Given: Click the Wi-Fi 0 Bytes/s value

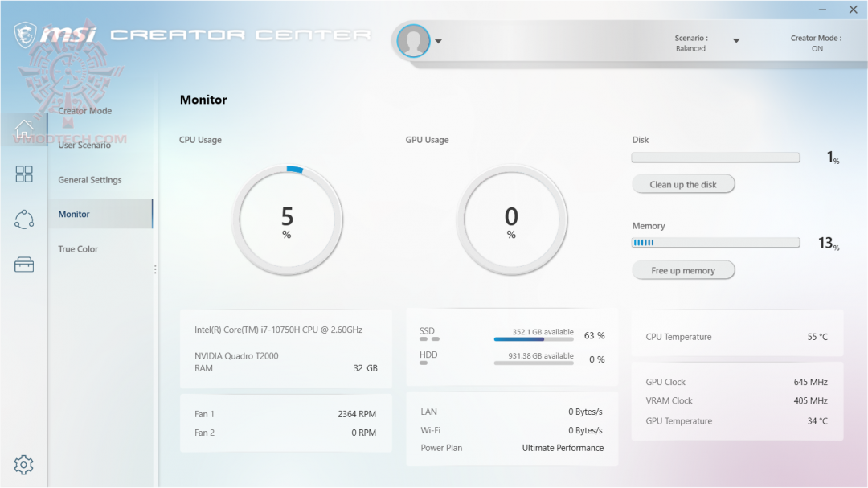Looking at the screenshot, I should pos(585,430).
